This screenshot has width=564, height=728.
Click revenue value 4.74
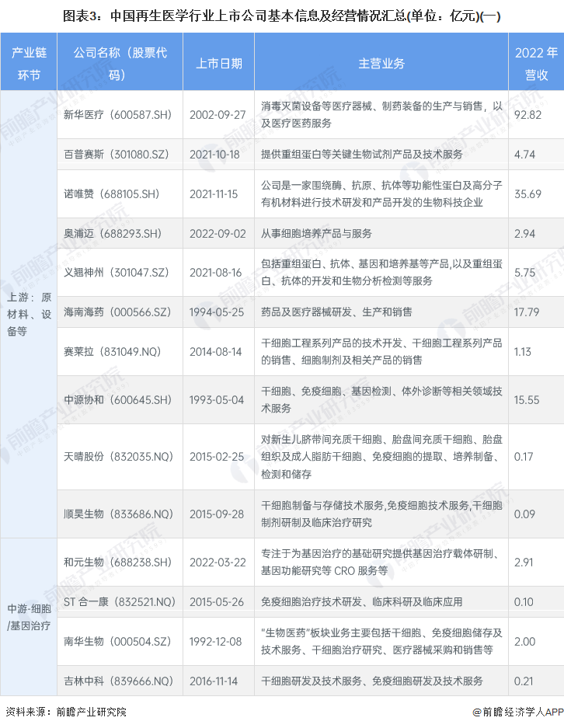coord(524,154)
